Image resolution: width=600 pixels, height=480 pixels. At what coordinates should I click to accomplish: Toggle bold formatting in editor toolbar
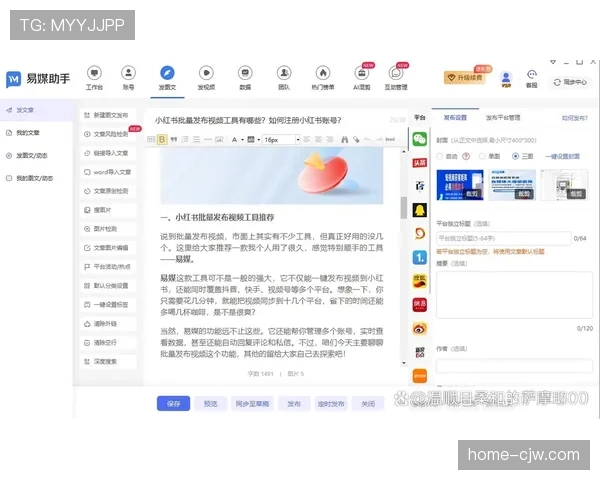162,139
